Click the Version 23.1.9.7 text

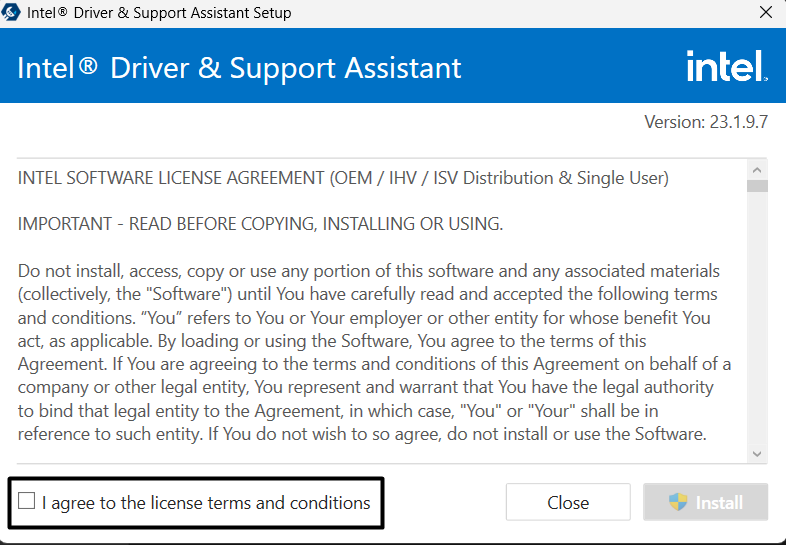coord(705,122)
